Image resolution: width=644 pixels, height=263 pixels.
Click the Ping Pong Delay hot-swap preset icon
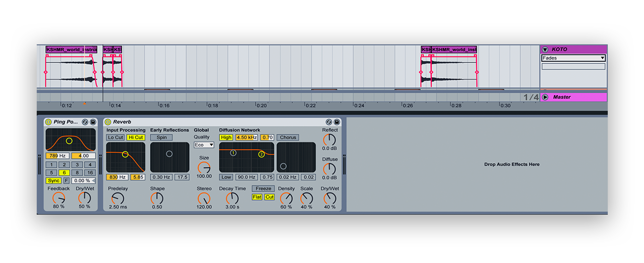[x=85, y=122]
